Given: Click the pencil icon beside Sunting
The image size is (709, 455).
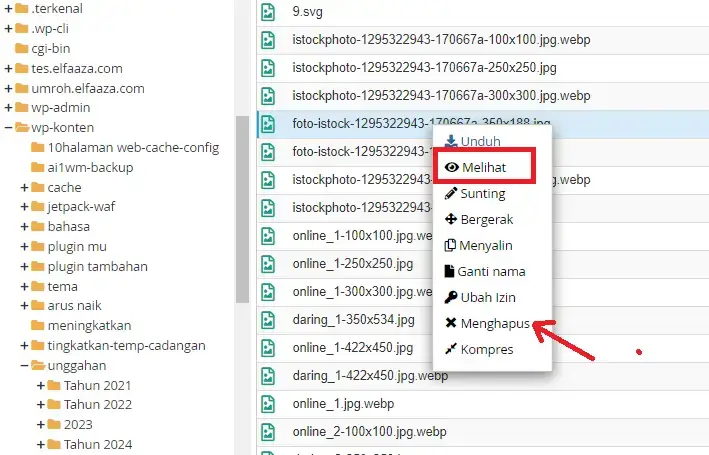Looking at the screenshot, I should coord(451,194).
